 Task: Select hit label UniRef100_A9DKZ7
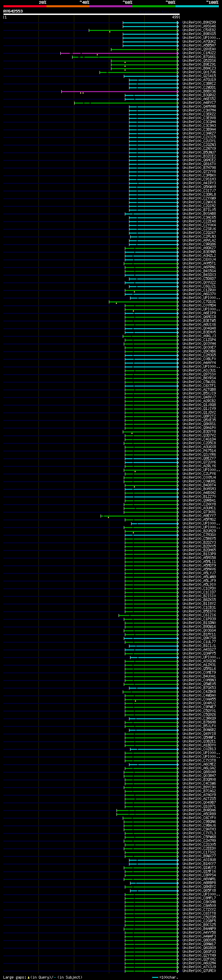click(x=199, y=248)
